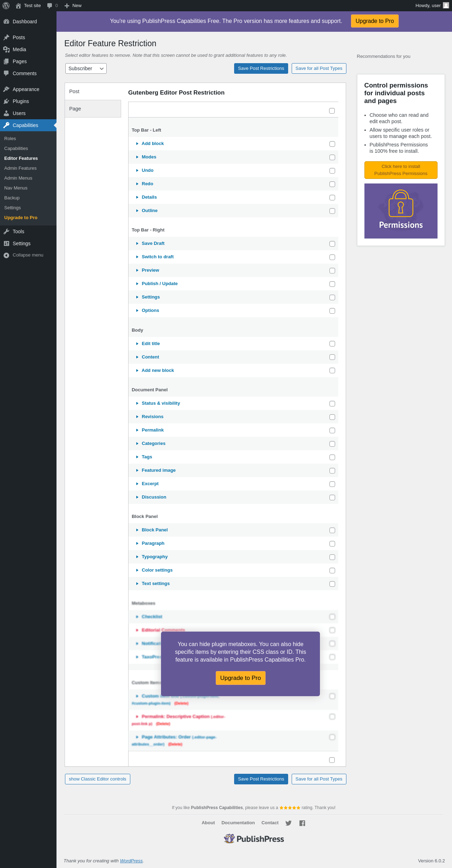Check the Featured image checkbox
The height and width of the screenshot is (868, 452).
click(x=332, y=471)
